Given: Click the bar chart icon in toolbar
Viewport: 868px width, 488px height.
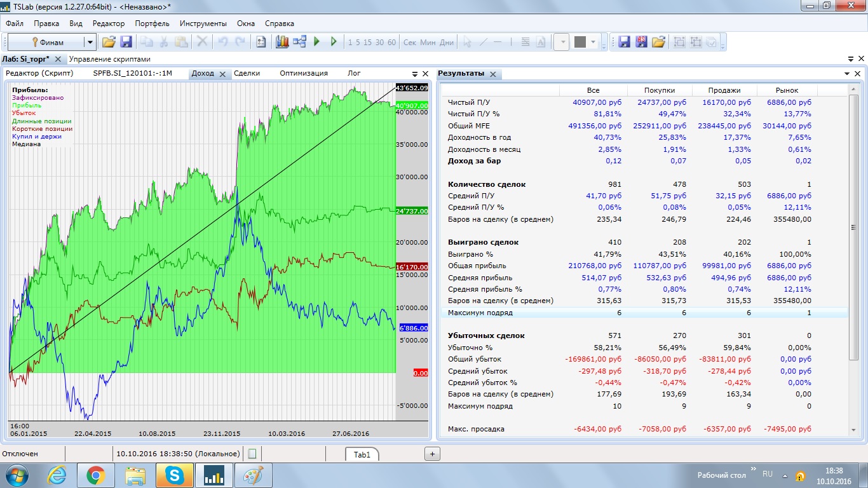Looking at the screenshot, I should (282, 42).
